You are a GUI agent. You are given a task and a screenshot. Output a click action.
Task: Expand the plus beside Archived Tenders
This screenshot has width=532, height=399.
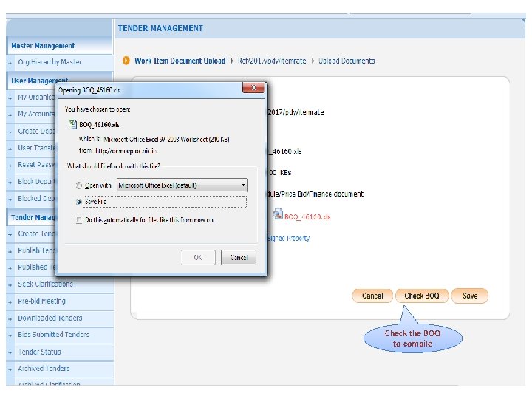[10, 369]
